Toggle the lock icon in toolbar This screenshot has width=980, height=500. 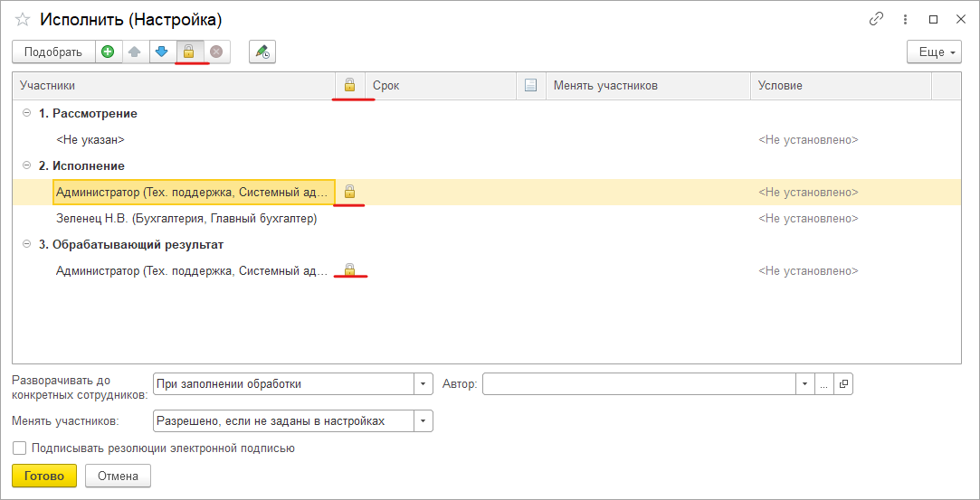[x=189, y=52]
